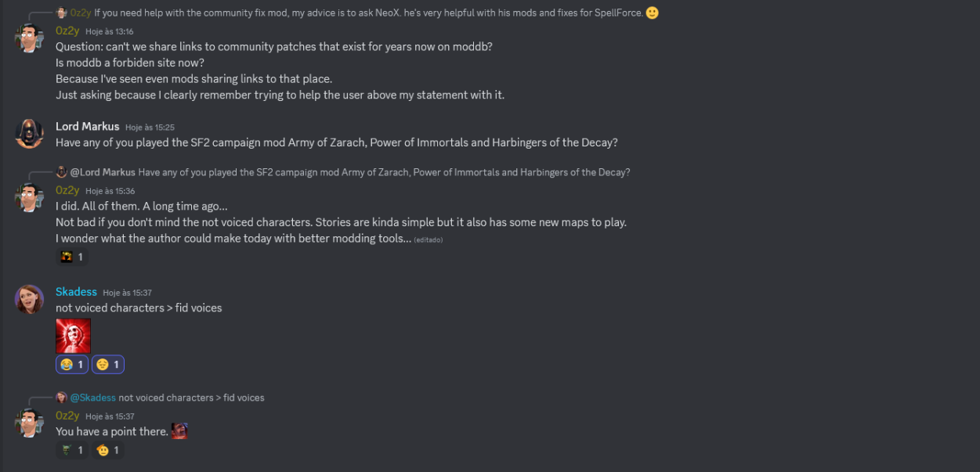Screen dimensions: 980x472
Task: Click small Skadess avatar in reply preview
Action: pos(62,398)
